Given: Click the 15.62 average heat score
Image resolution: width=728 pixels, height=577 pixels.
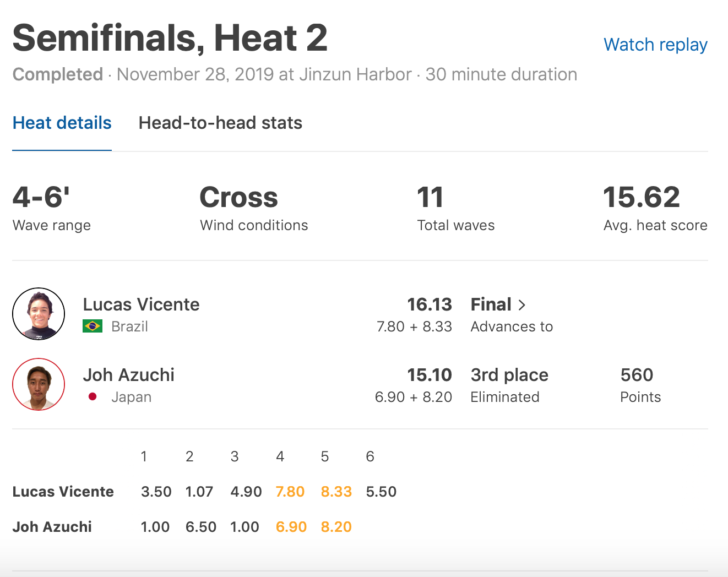Looking at the screenshot, I should pyautogui.click(x=642, y=198).
